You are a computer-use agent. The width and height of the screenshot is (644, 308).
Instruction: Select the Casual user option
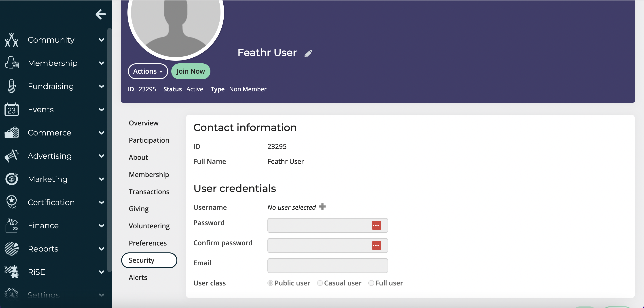[320, 283]
